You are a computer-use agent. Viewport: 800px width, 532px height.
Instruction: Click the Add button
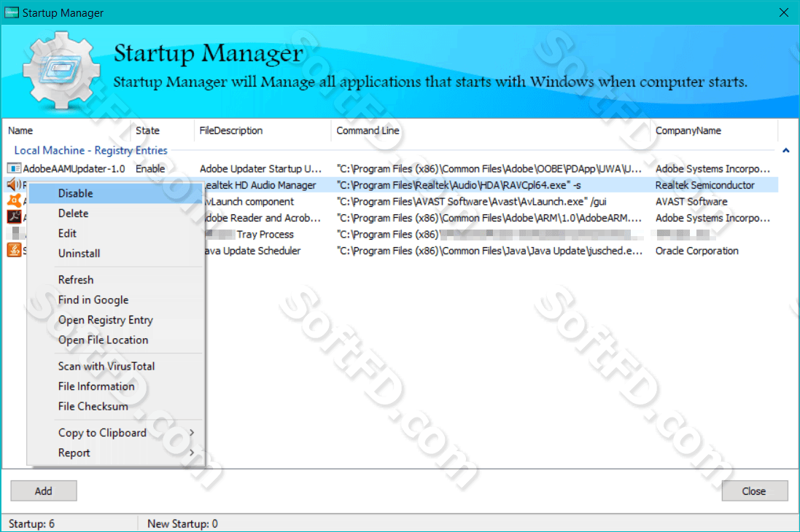coord(43,490)
